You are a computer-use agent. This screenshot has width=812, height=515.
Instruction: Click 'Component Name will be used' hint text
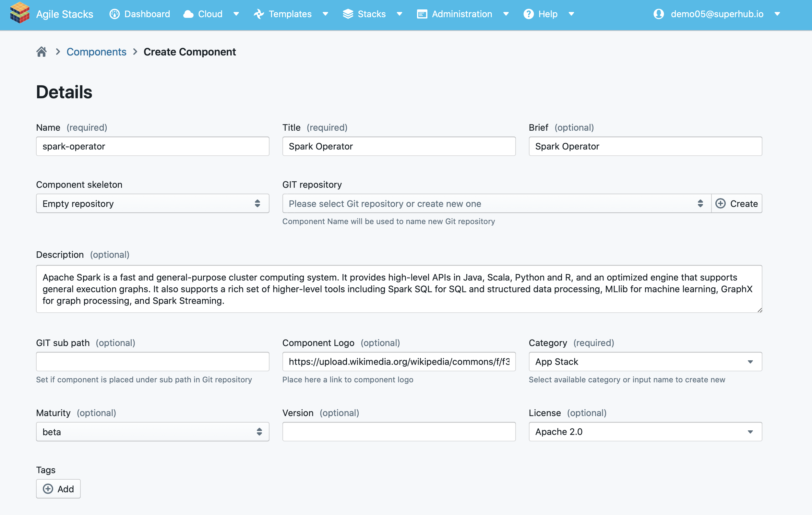[x=388, y=221]
